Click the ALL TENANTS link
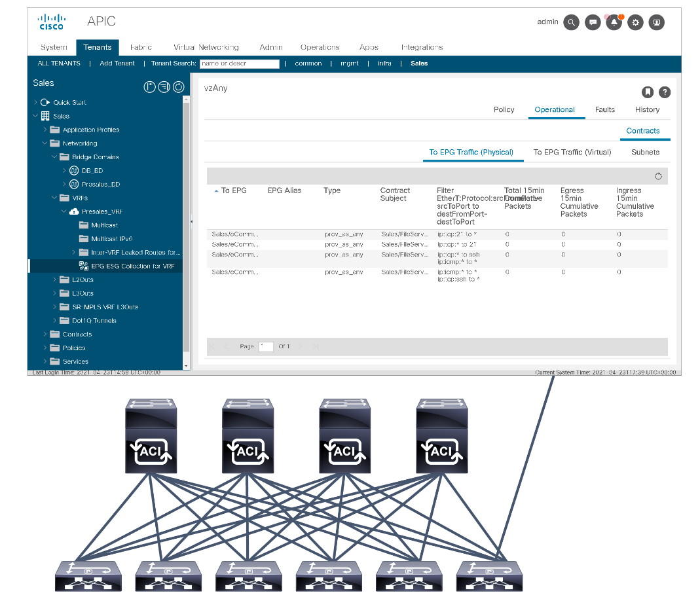 59,63
